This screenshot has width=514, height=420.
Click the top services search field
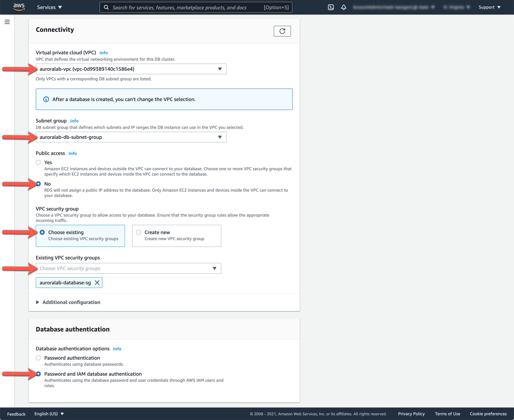[186, 7]
